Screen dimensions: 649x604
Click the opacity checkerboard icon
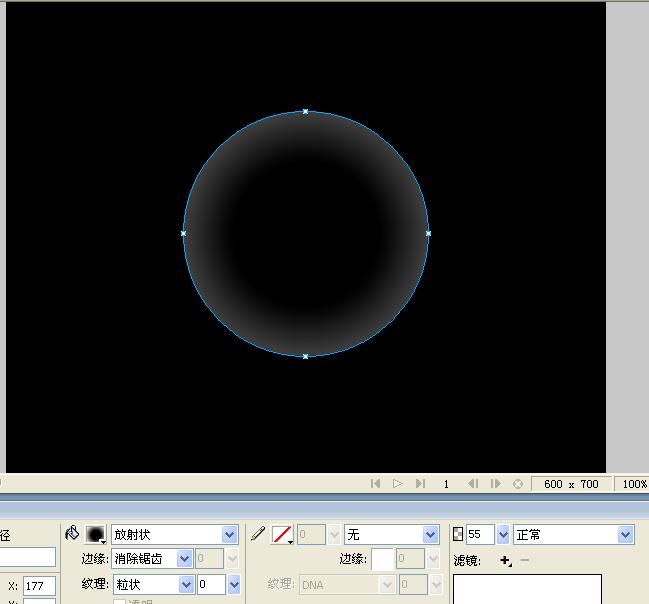click(458, 534)
